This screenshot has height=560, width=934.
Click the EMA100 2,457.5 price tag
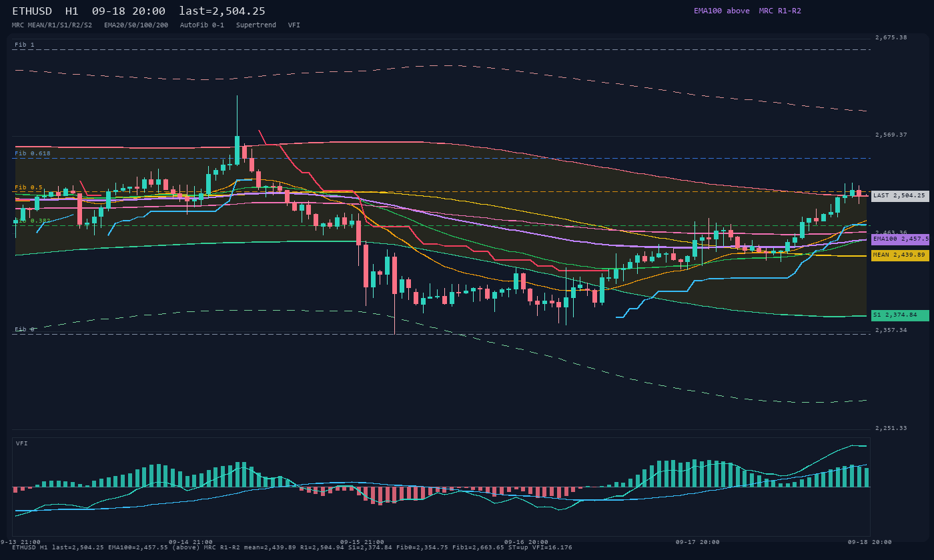900,239
